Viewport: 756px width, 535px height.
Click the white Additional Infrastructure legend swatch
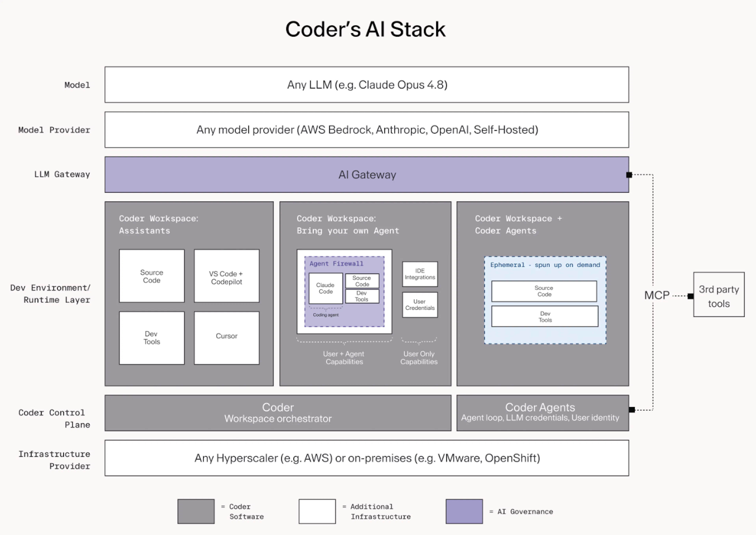point(317,511)
